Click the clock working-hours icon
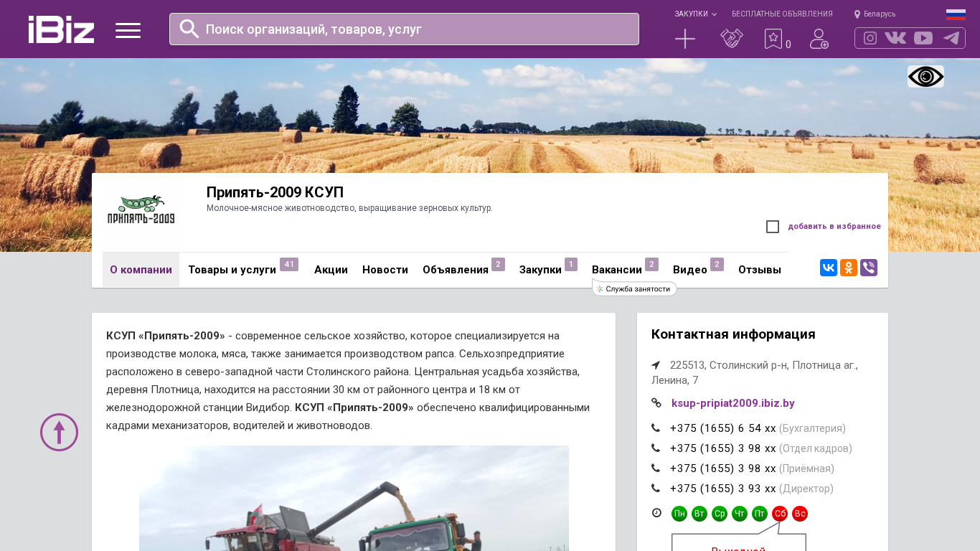The image size is (980, 551). click(656, 513)
